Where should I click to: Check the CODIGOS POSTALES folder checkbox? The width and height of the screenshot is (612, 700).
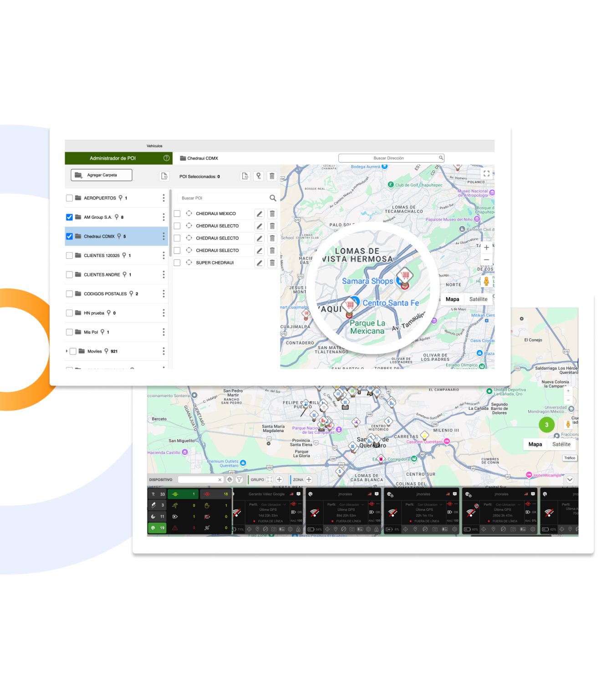coord(69,293)
